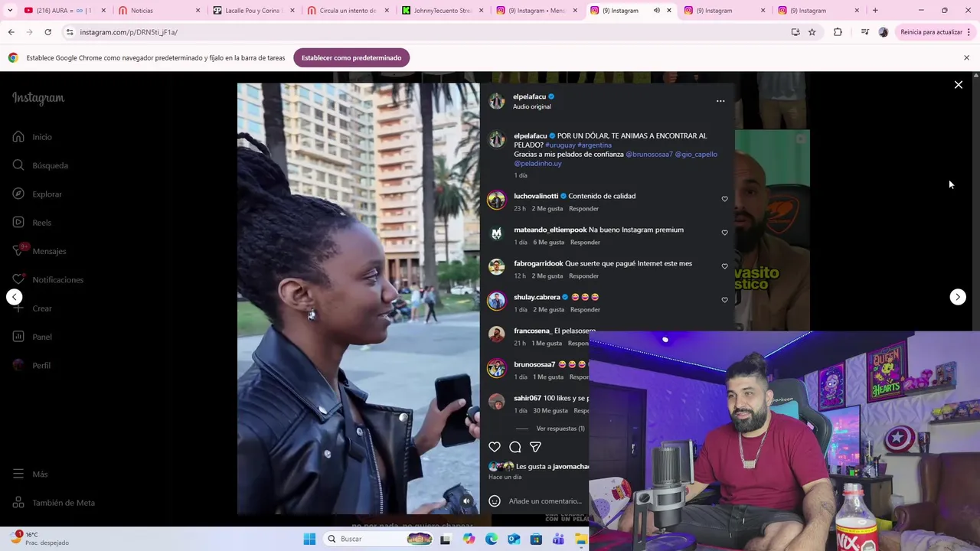The height and width of the screenshot is (551, 980).
Task: Like mateando_eltiempook's comment
Action: (724, 233)
